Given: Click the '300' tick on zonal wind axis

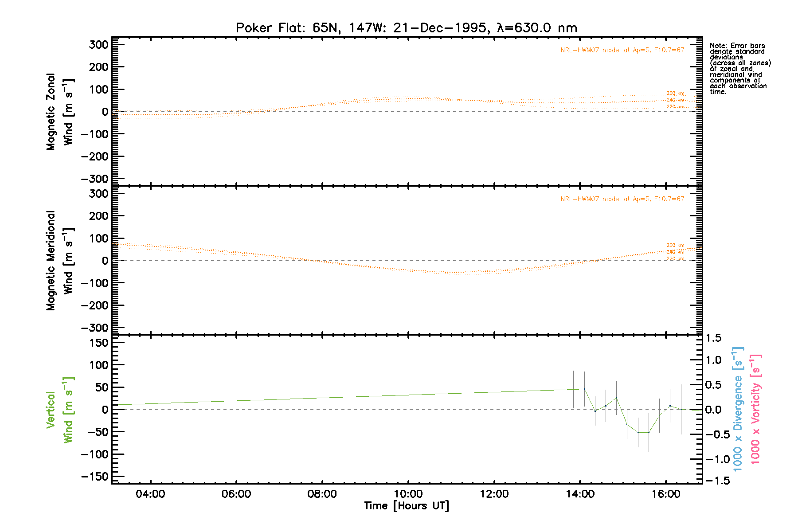Looking at the screenshot, I should coord(99,45).
